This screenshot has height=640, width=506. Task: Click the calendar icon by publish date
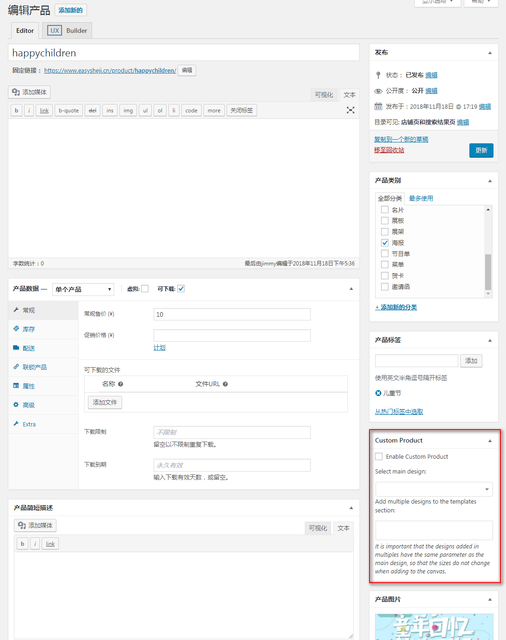coord(378,106)
